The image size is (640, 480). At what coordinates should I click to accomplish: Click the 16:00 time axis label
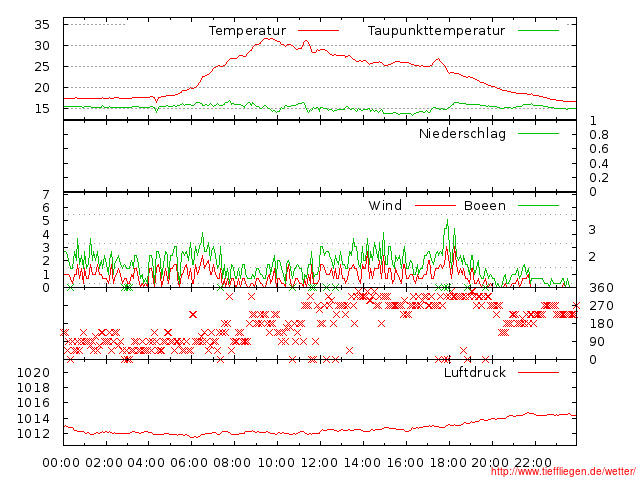tap(405, 463)
